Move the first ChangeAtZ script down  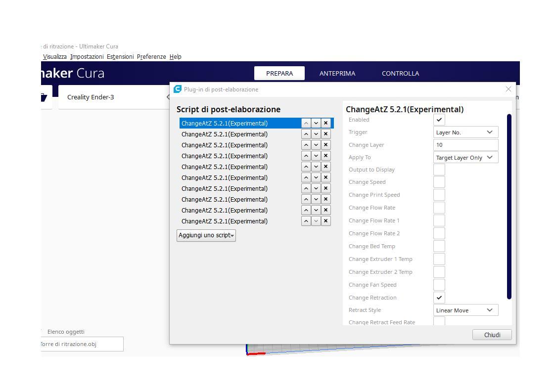tap(316, 123)
